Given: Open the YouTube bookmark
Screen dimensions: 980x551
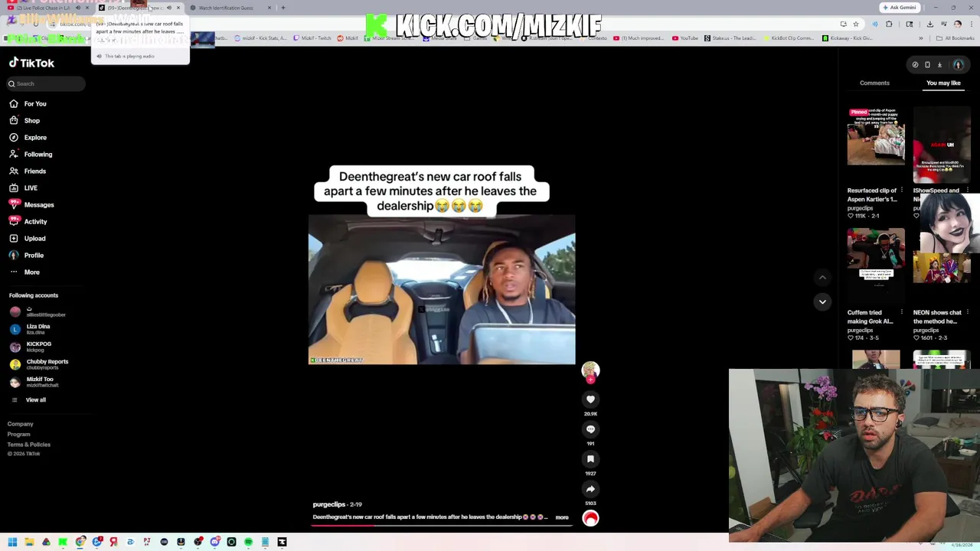Looking at the screenshot, I should 686,37.
